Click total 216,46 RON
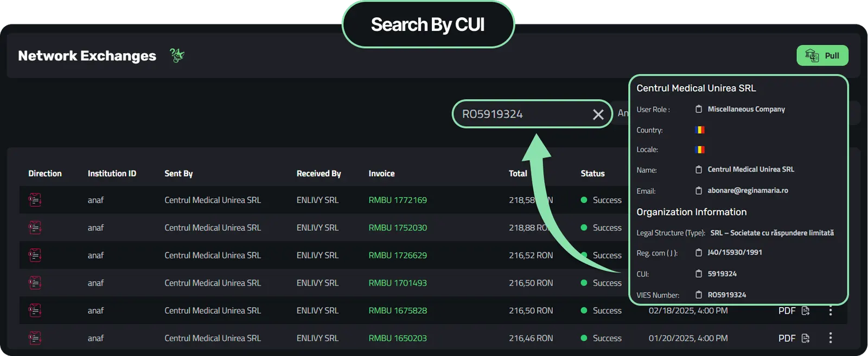 point(531,338)
